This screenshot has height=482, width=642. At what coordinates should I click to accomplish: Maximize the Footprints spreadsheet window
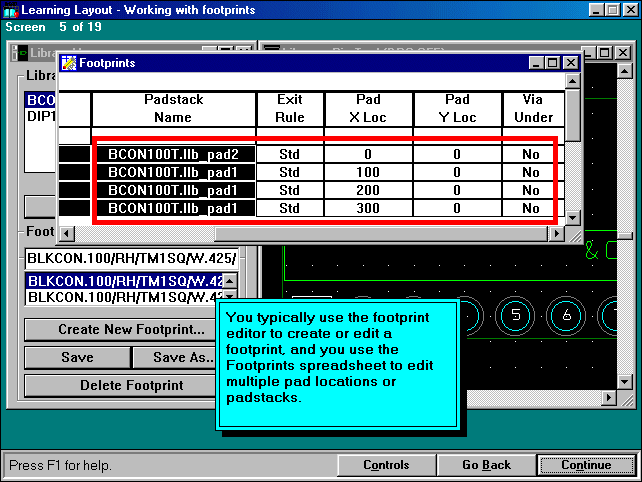pyautogui.click(x=552, y=63)
